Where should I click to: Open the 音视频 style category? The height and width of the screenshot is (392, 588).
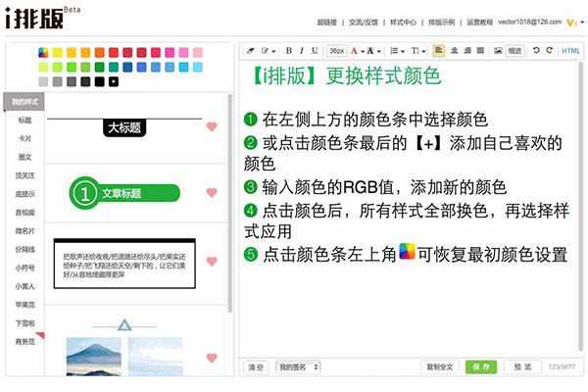pyautogui.click(x=25, y=213)
